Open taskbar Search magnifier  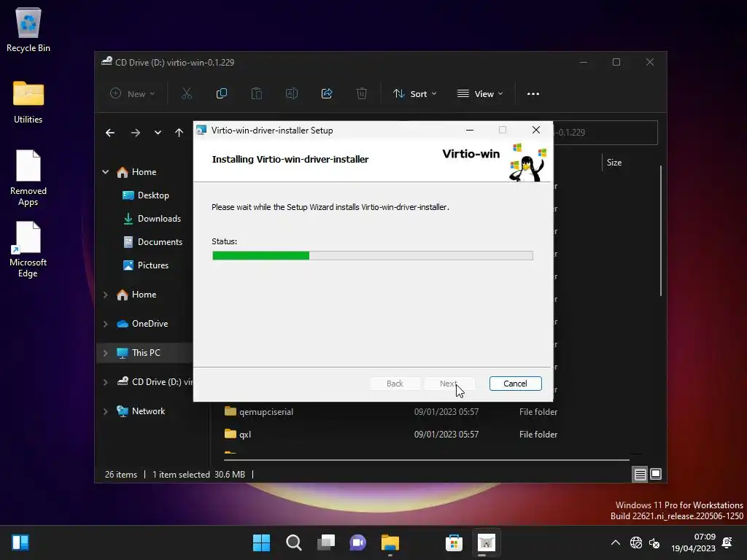coord(293,542)
